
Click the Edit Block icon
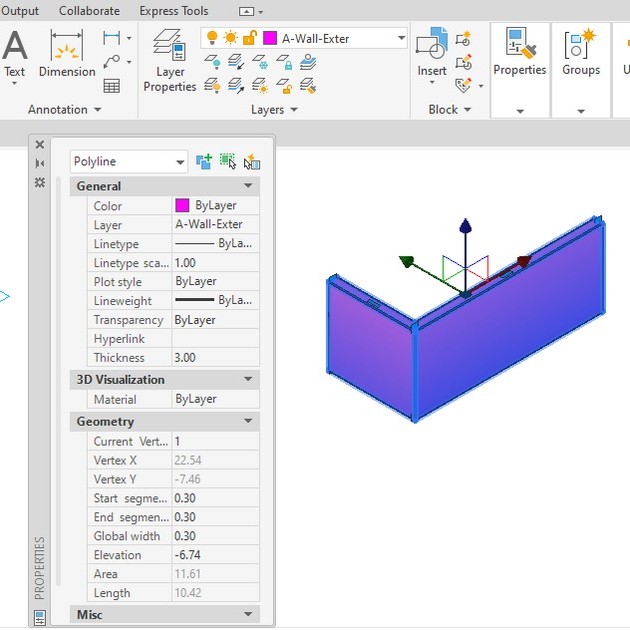(x=463, y=62)
